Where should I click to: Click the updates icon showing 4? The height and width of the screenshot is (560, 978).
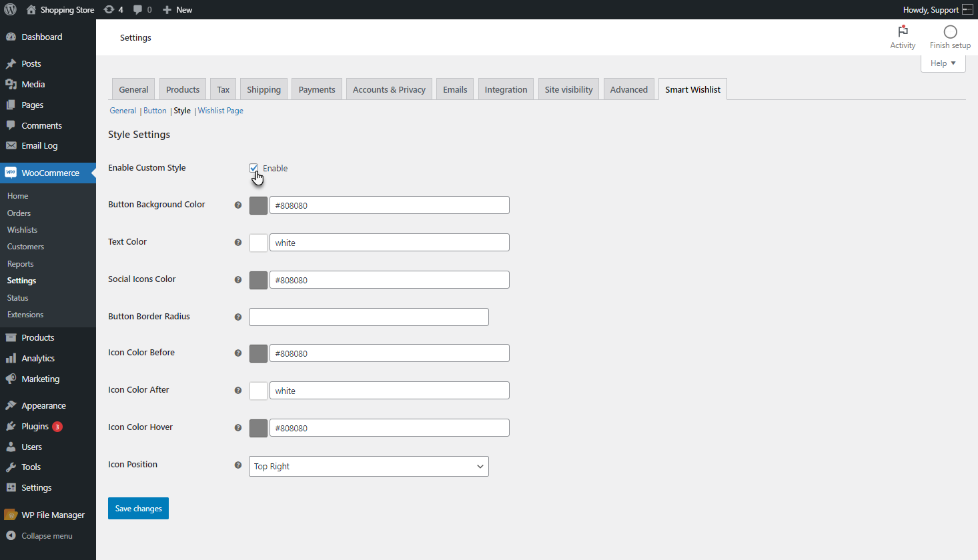109,9
